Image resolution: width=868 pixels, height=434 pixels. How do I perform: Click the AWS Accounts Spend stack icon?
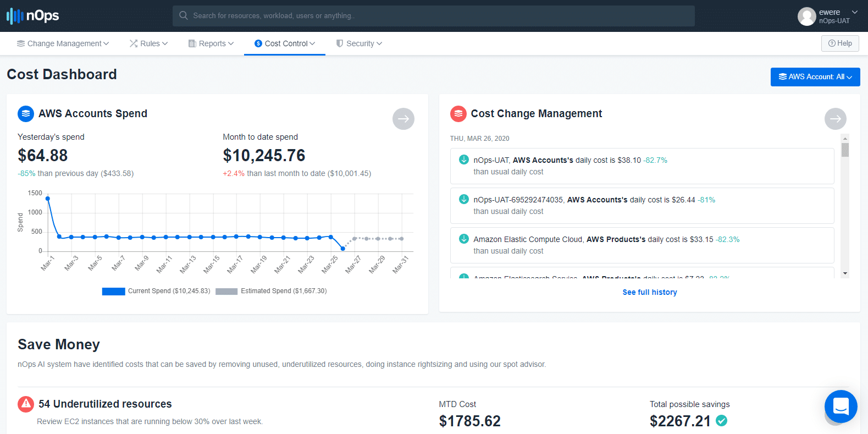tap(26, 114)
